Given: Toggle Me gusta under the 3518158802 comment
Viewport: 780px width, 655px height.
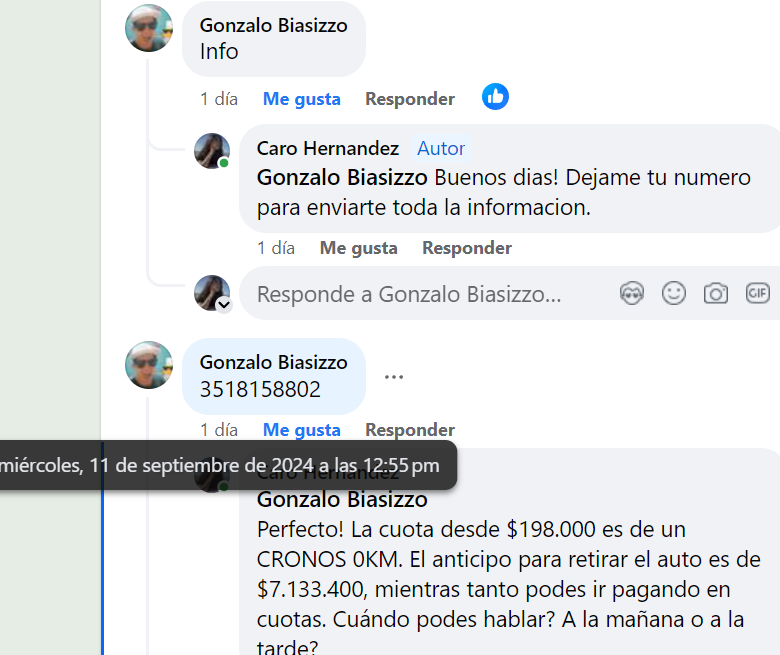Looking at the screenshot, I should click(x=301, y=430).
